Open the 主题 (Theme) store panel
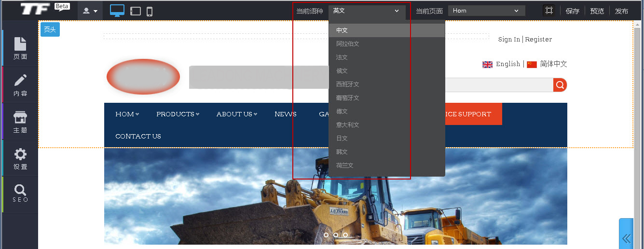Image resolution: width=644 pixels, height=249 pixels. pos(20,122)
